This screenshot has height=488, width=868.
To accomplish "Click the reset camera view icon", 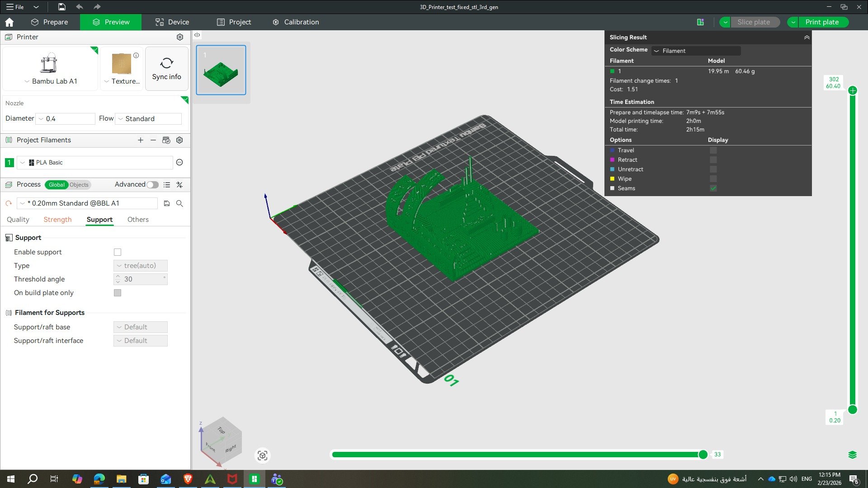I will (x=263, y=455).
